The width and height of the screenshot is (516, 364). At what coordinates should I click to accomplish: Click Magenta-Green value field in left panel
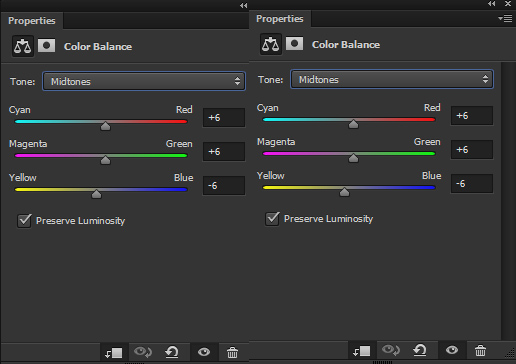click(x=224, y=151)
